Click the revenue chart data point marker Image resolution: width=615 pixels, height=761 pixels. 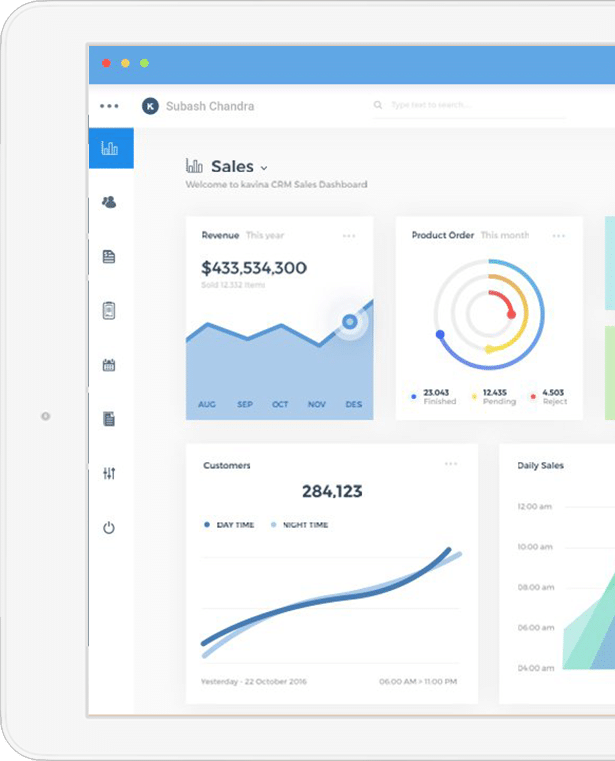tap(349, 321)
